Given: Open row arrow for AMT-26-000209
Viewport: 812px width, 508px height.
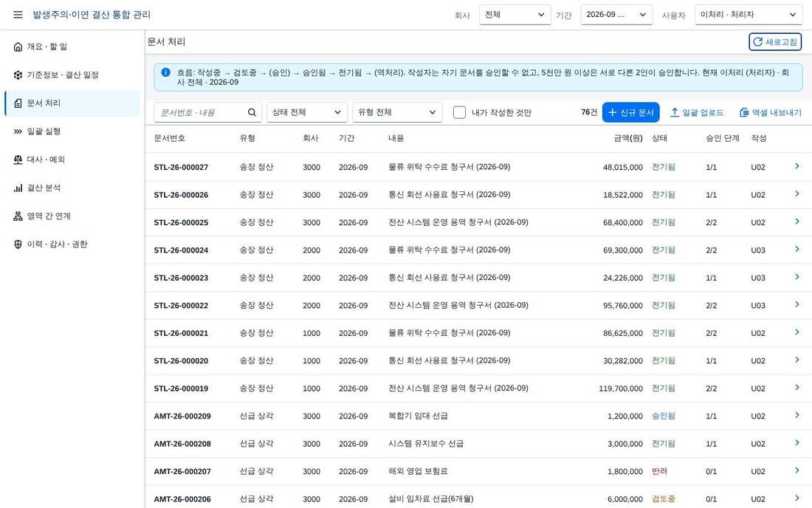Looking at the screenshot, I should click(x=797, y=415).
